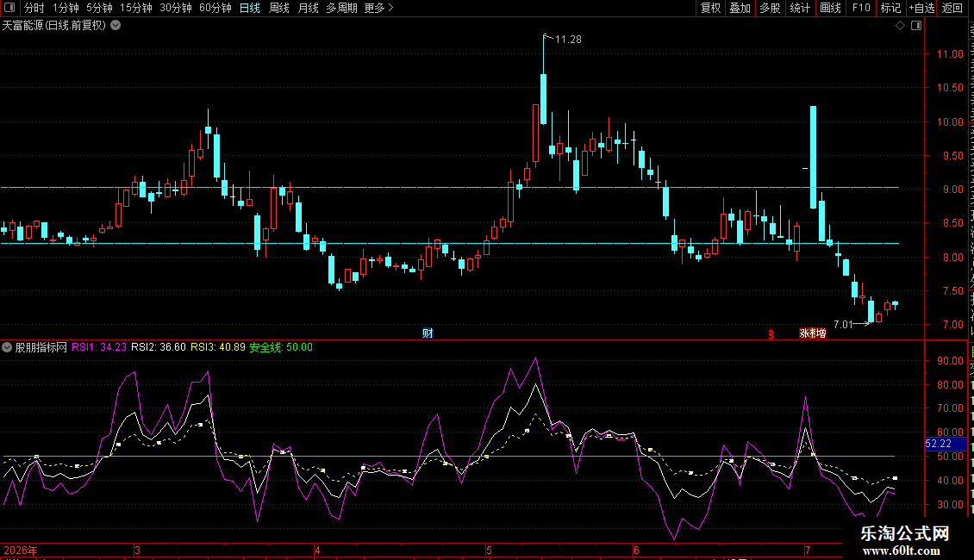The height and width of the screenshot is (560, 974).
Task: Open the 天富能源 chart title dropdown
Action: point(116,26)
